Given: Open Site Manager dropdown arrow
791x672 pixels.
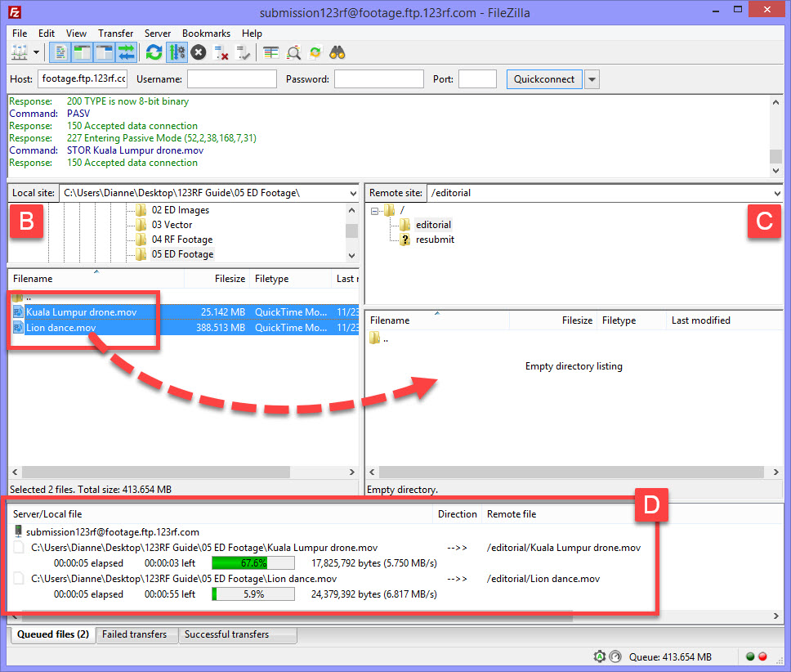Looking at the screenshot, I should coord(36,52).
